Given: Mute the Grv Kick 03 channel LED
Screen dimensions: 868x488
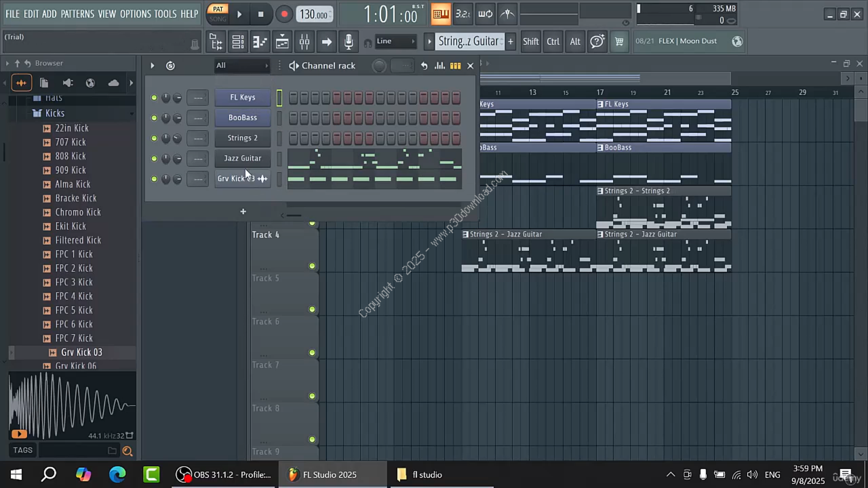Looking at the screenshot, I should (x=154, y=179).
